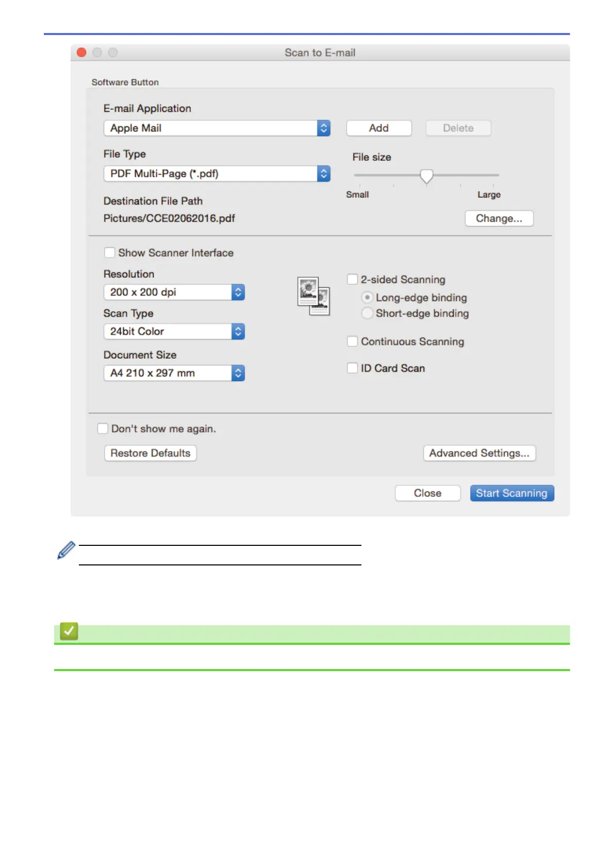The height and width of the screenshot is (868, 614).
Task: Click the File size slider thumb
Action: [x=426, y=176]
